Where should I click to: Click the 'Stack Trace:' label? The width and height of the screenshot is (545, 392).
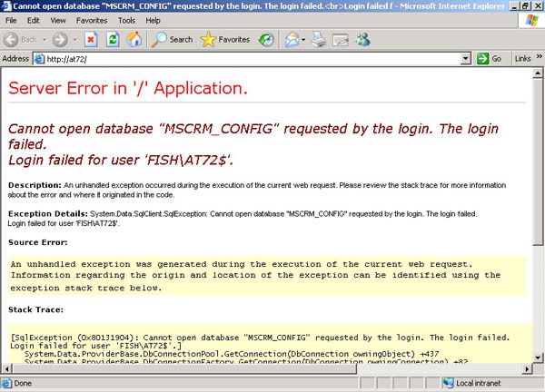35,309
